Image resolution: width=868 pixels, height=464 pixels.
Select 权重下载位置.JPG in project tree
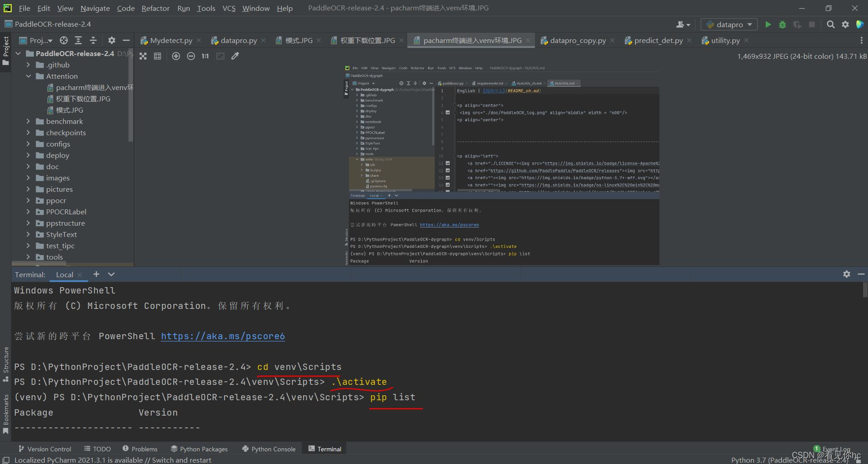pos(79,99)
